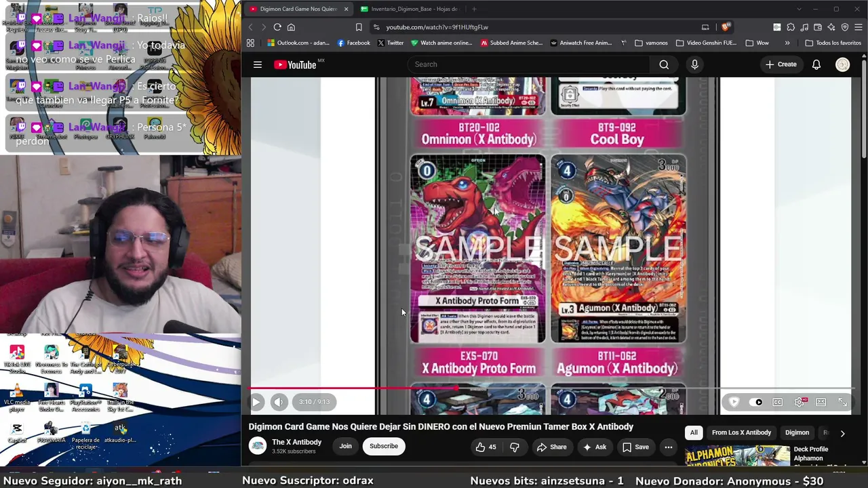This screenshot has height=488, width=868.
Task: Mute the video with the volume icon
Action: click(x=279, y=402)
